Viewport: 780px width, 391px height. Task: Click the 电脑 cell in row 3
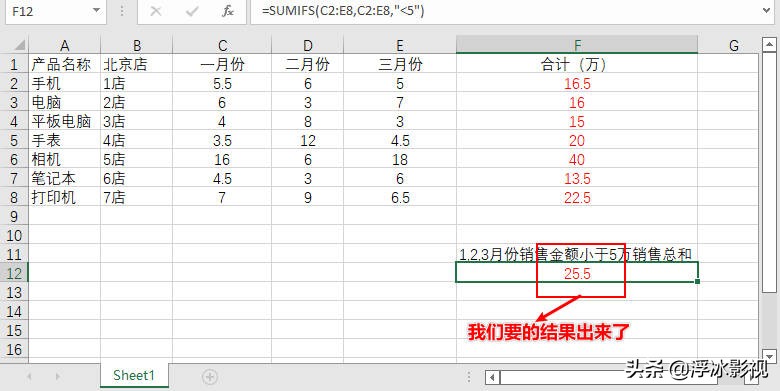[65, 102]
